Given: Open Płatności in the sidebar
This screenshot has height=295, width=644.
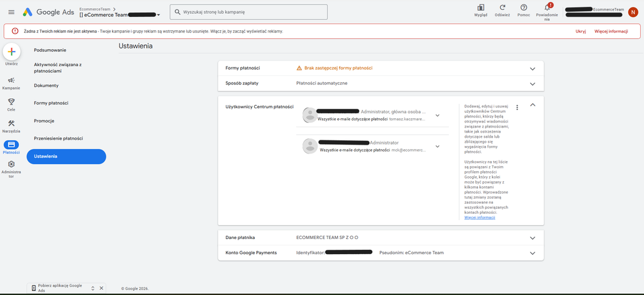Looking at the screenshot, I should point(11,147).
